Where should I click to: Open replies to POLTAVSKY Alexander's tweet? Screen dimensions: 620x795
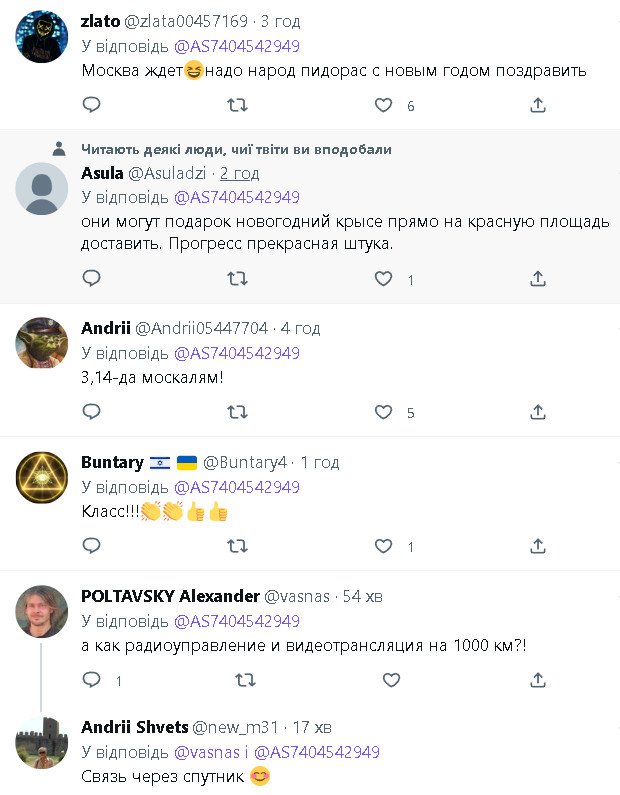click(91, 680)
